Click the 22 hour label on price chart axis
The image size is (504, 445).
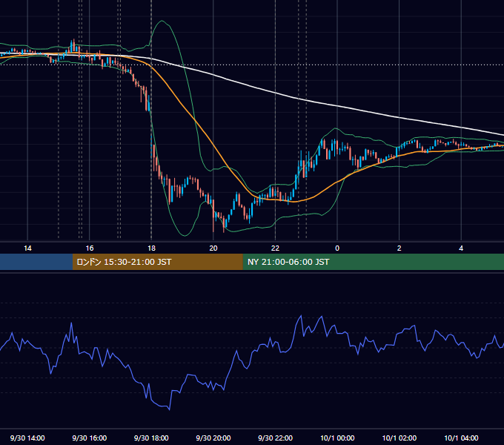275,248
